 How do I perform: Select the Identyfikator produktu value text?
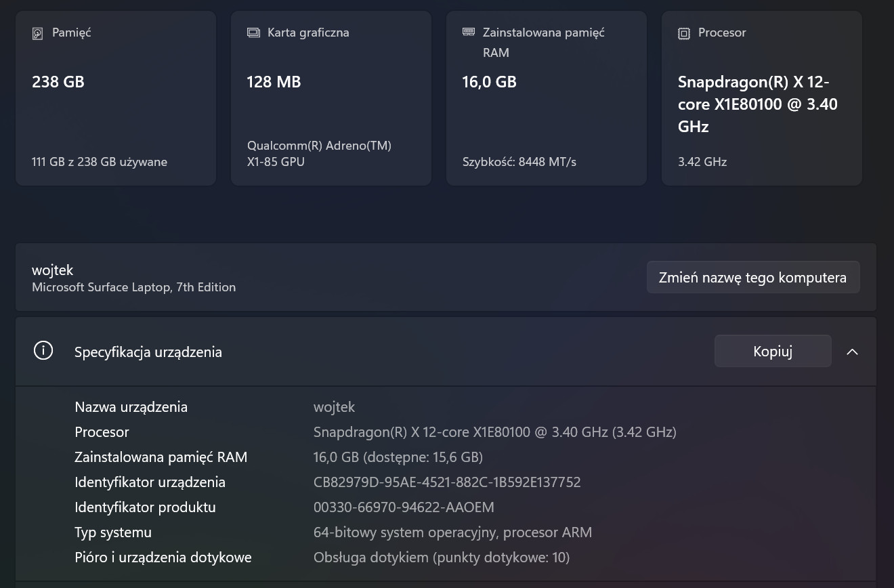click(404, 507)
